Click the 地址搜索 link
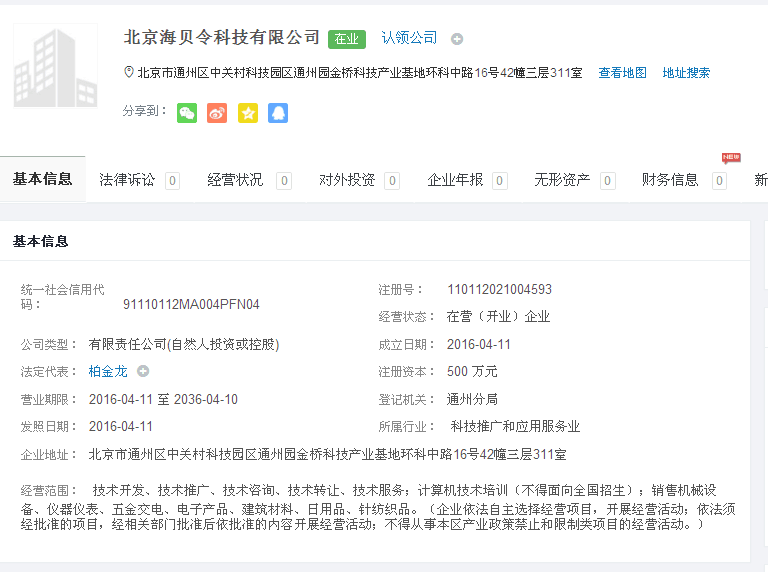This screenshot has height=572, width=768. click(686, 73)
